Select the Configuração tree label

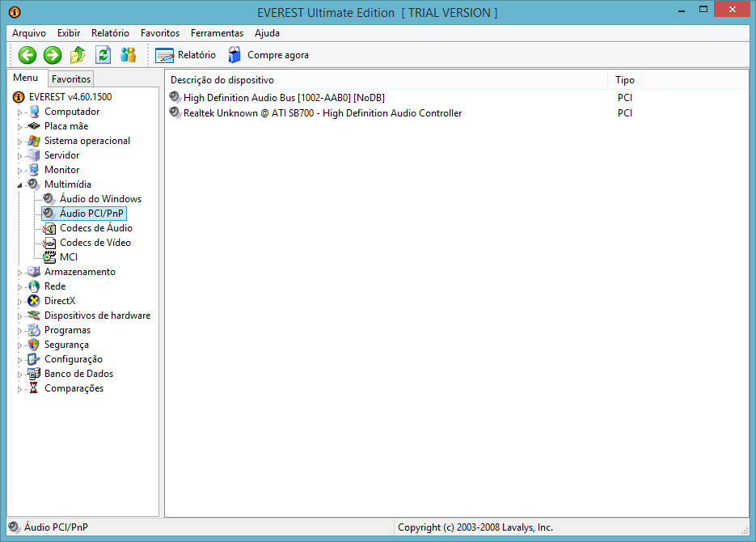(74, 359)
